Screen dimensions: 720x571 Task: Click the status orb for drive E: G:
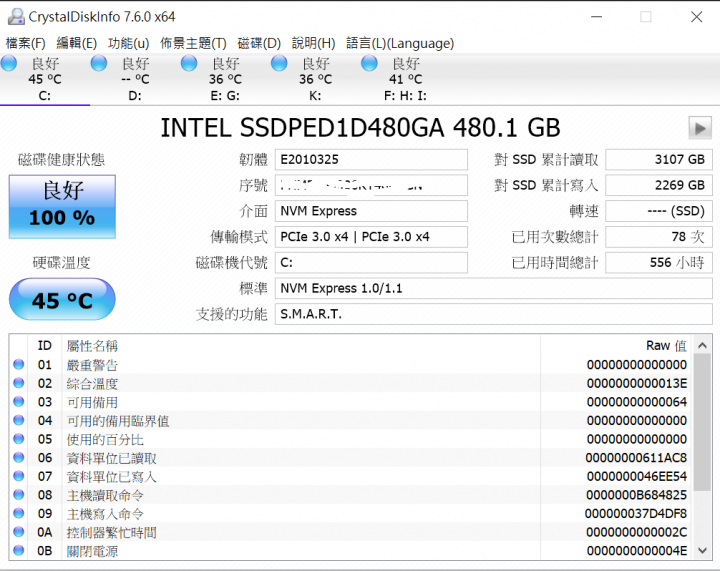[x=189, y=63]
